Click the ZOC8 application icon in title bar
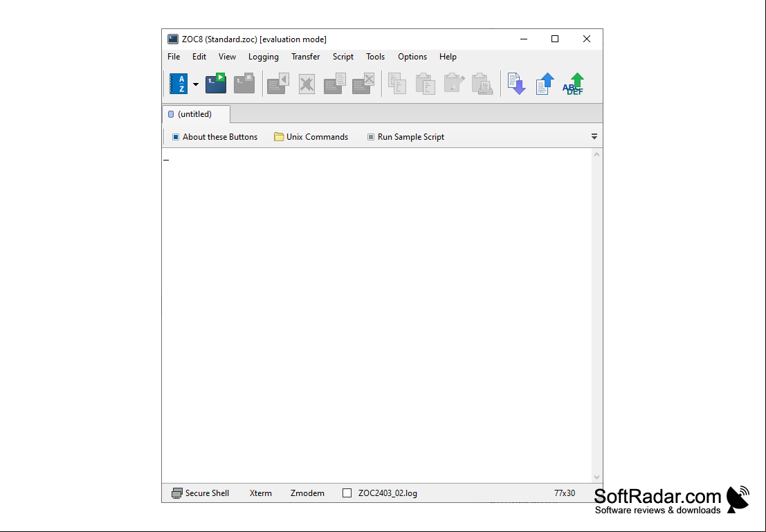The width and height of the screenshot is (766, 532). click(172, 39)
